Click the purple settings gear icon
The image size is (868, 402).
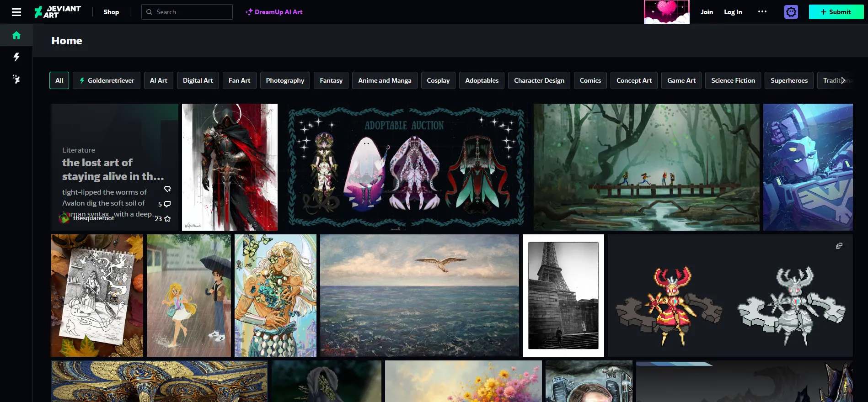tap(791, 12)
